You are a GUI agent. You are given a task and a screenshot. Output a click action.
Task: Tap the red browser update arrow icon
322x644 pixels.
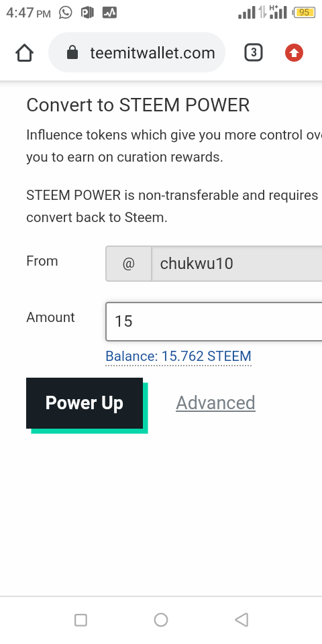click(x=294, y=52)
